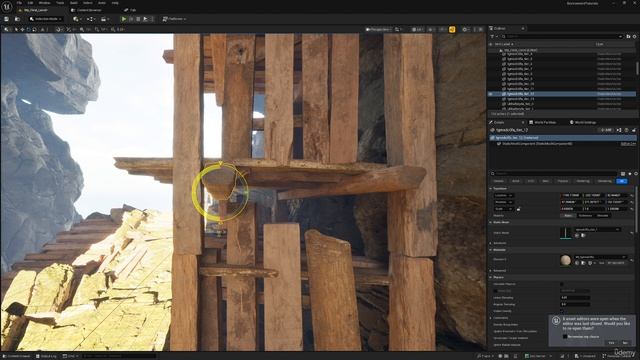Toggle Enable Gravity checkbox
Viewport: 640px width, 360px height.
(x=562, y=311)
